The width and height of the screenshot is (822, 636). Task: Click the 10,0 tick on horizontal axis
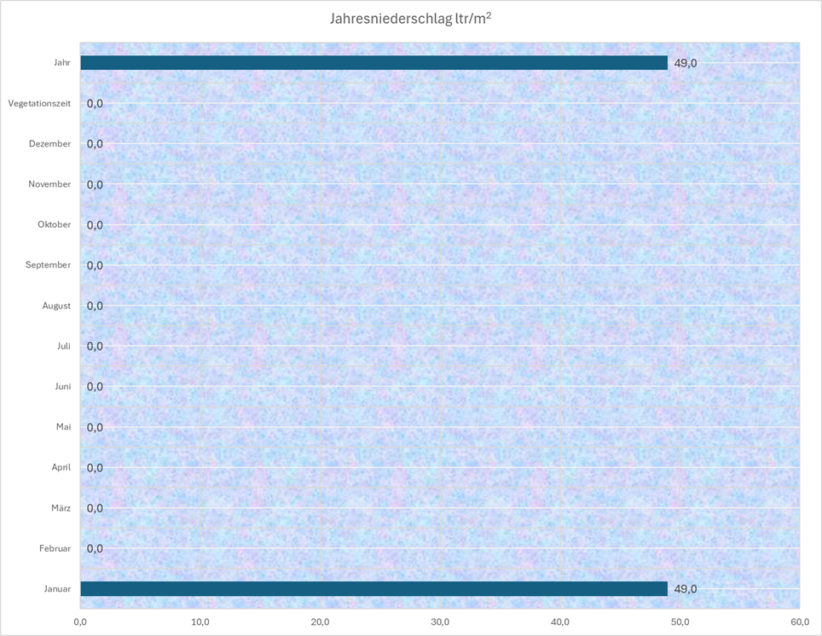(200, 621)
